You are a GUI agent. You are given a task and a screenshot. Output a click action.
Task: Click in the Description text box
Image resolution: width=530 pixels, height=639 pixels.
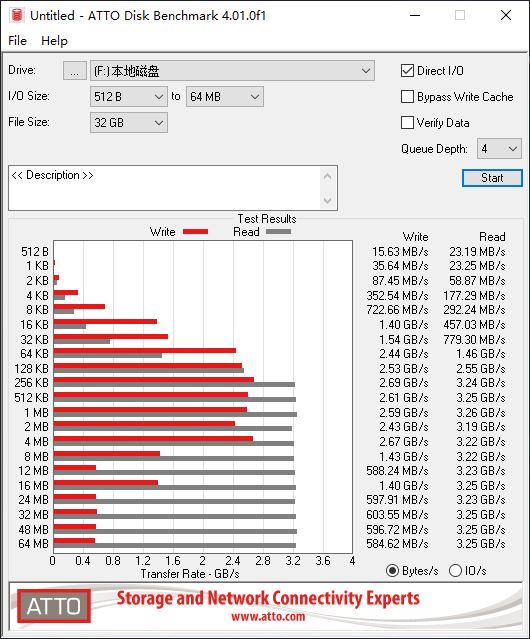pos(165,188)
